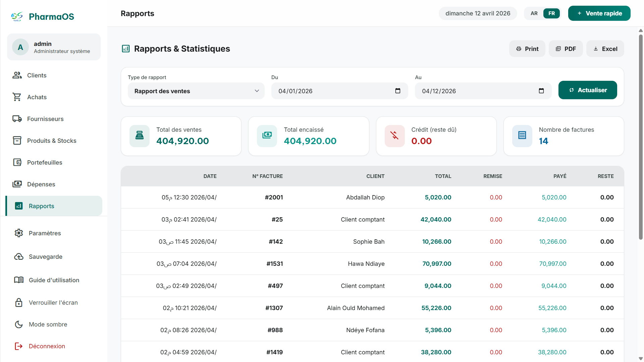
Task: Export report with the Excel button
Action: point(605,49)
